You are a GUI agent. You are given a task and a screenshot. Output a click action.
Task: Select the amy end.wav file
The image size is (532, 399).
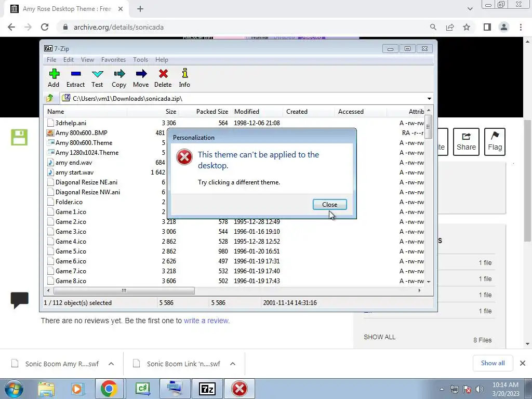74,163
